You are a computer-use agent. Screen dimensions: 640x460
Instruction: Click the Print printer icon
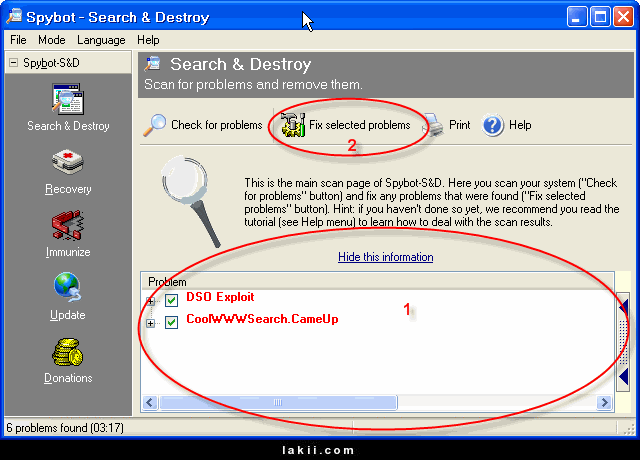click(433, 125)
